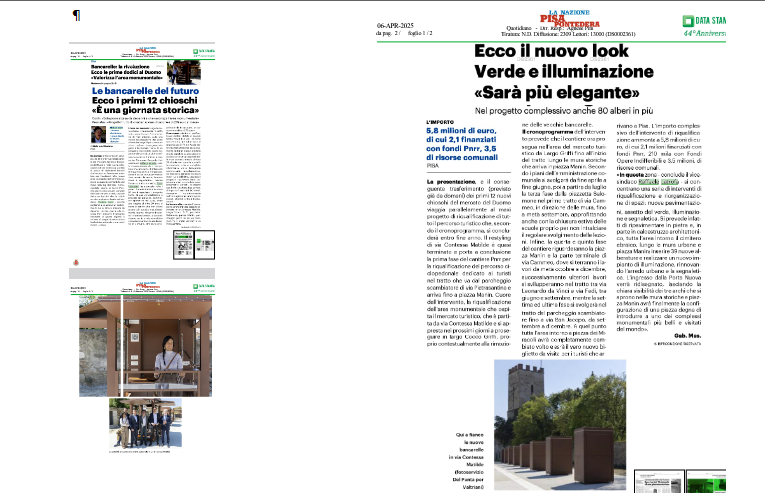Image resolution: width=765 pixels, height=498 pixels.
Task: Click the kiosk photo at the small clipping's top right
Action: coord(183,72)
